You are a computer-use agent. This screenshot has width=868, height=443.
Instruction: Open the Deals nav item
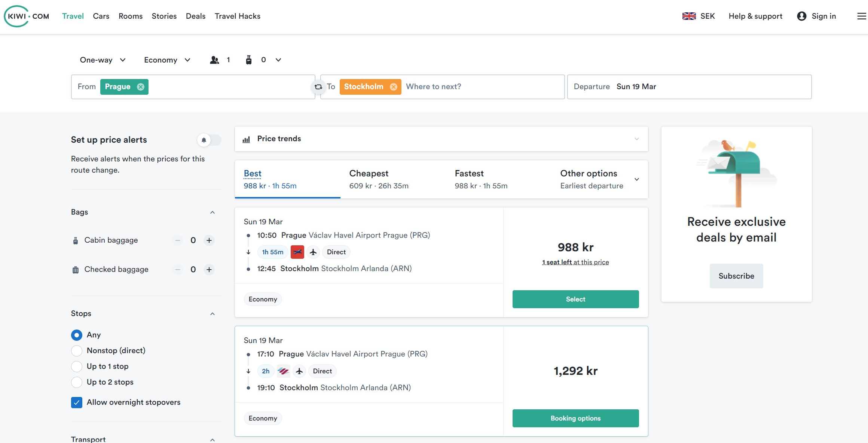click(x=196, y=16)
